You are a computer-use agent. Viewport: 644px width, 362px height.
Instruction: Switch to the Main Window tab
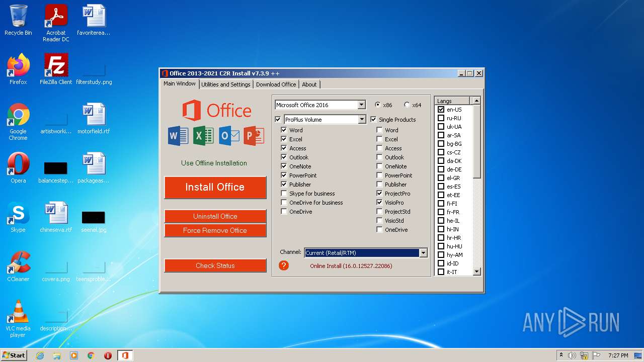[x=180, y=83]
